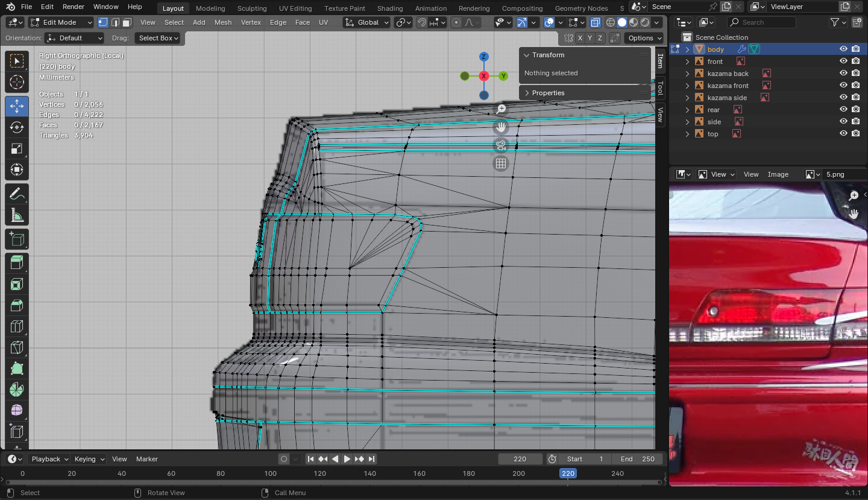
Task: Open the Edit Mode dropdown
Action: click(x=61, y=22)
